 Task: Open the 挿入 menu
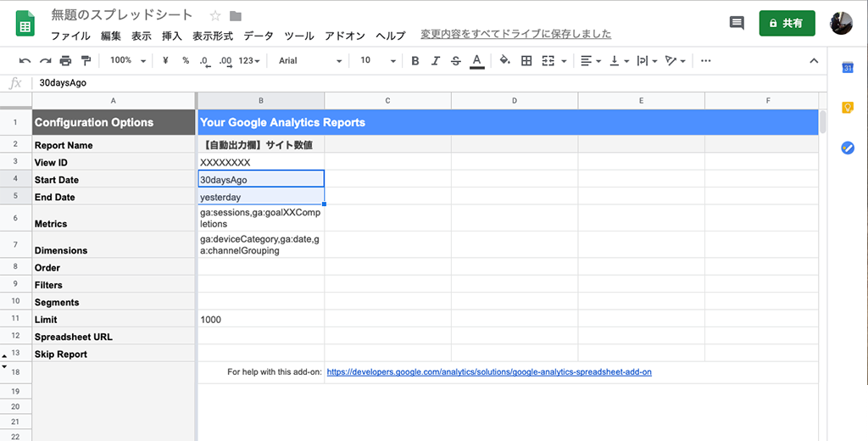point(171,36)
